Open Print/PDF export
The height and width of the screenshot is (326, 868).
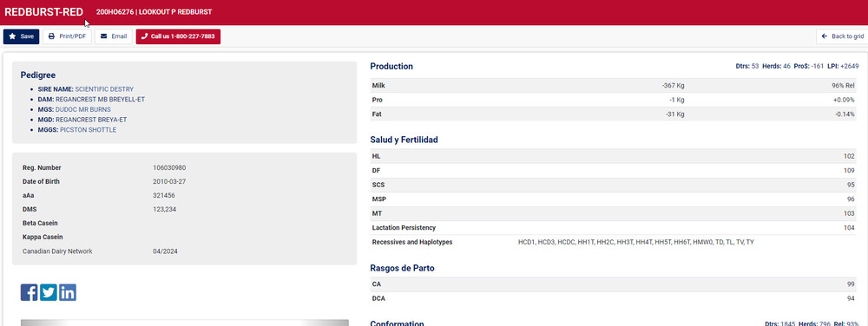[x=67, y=36]
